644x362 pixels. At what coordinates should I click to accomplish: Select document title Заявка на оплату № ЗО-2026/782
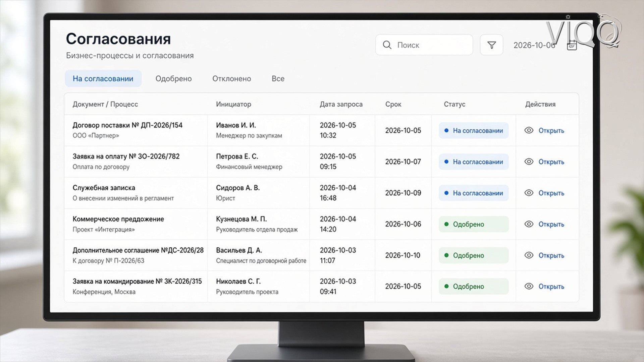126,157
